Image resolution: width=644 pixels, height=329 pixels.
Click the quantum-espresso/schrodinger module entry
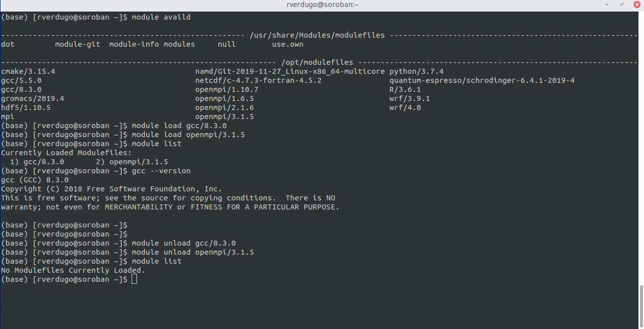coord(483,80)
